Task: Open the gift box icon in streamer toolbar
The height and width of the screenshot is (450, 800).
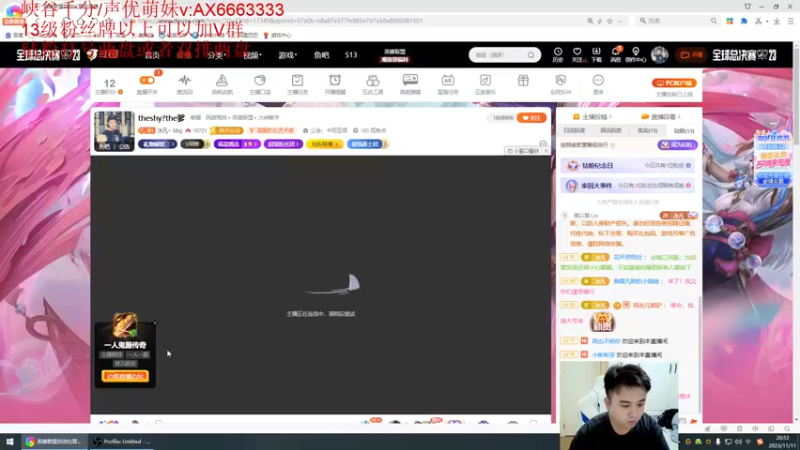Action: click(523, 81)
